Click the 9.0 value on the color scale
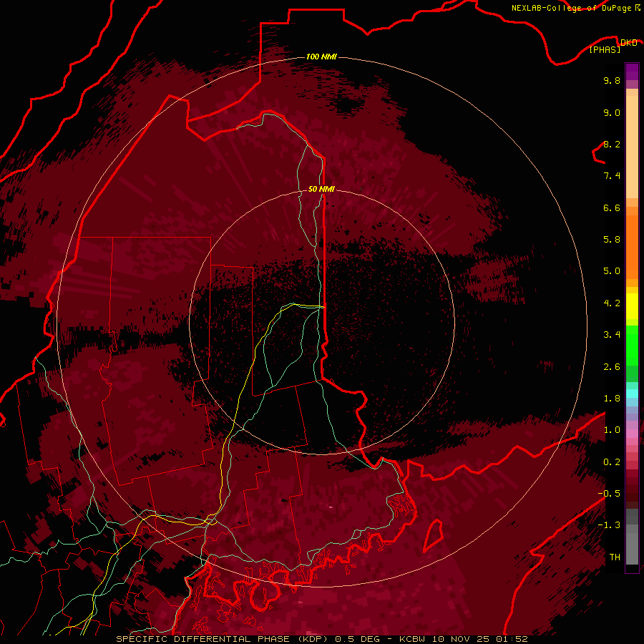Image resolution: width=644 pixels, height=644 pixels. [x=612, y=112]
